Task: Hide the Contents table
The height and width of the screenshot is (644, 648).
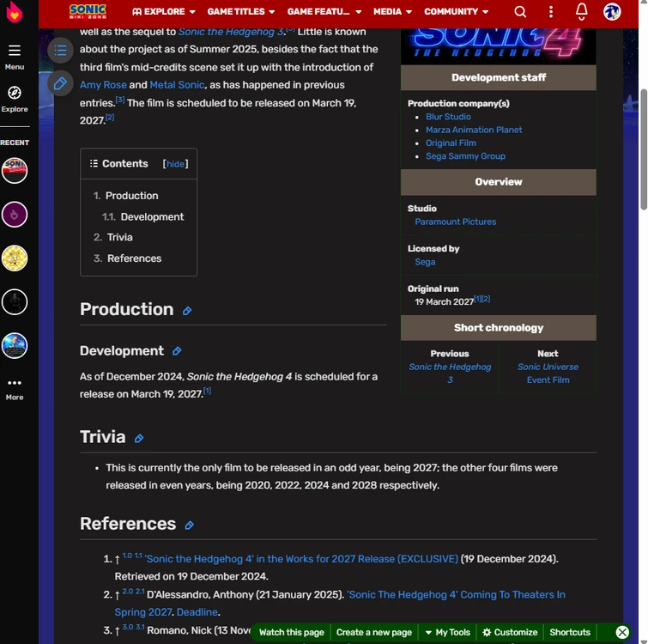Action: click(x=175, y=164)
